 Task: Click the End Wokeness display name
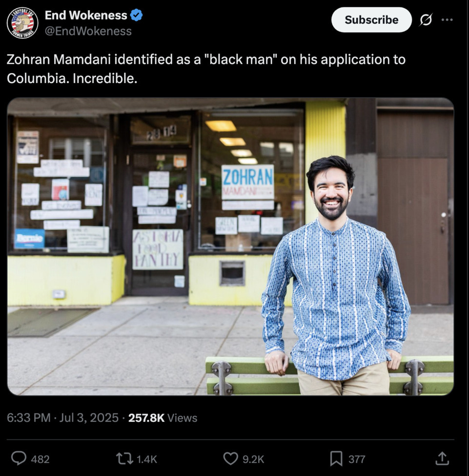(86, 15)
